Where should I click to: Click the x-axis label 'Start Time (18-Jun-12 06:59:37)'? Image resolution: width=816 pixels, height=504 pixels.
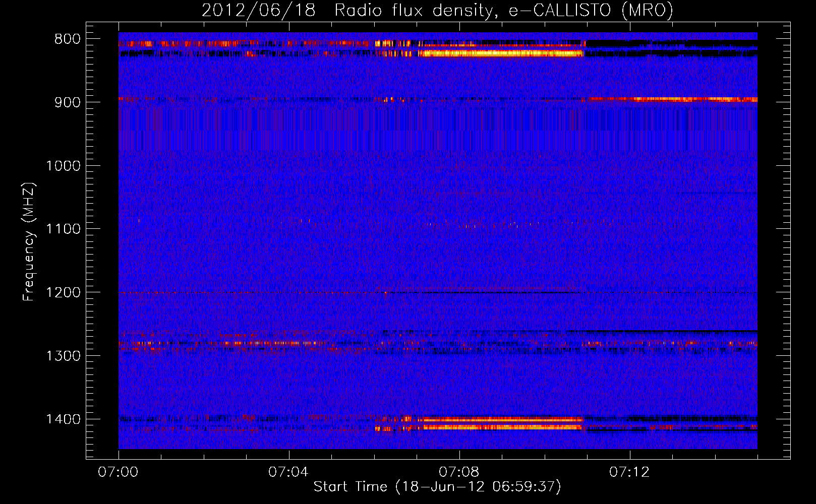click(x=437, y=487)
